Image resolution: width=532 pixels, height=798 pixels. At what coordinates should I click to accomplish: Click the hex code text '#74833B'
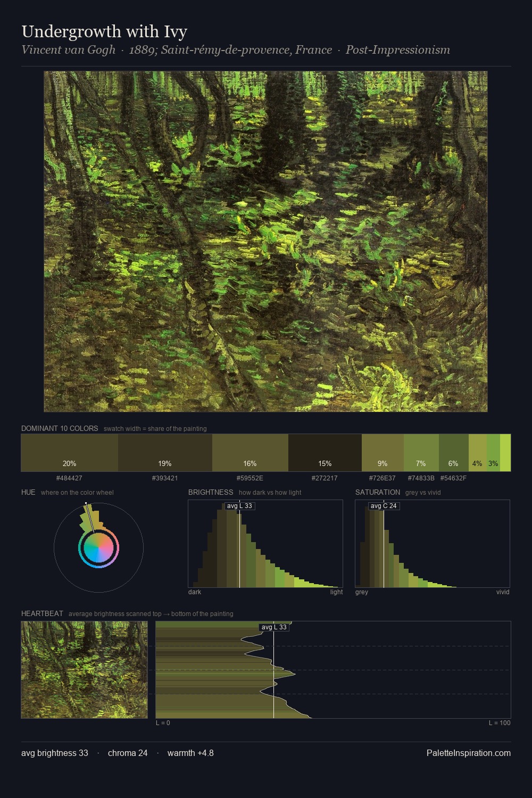point(421,478)
